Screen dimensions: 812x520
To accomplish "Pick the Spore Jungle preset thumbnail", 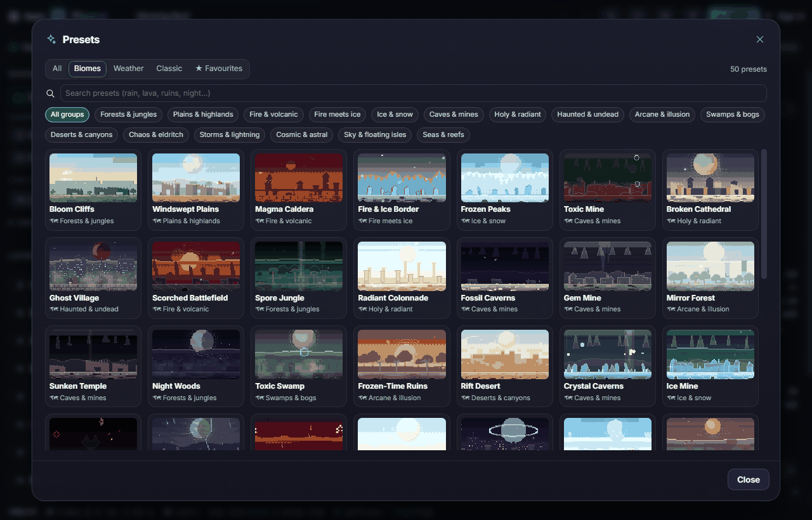I will click(299, 266).
